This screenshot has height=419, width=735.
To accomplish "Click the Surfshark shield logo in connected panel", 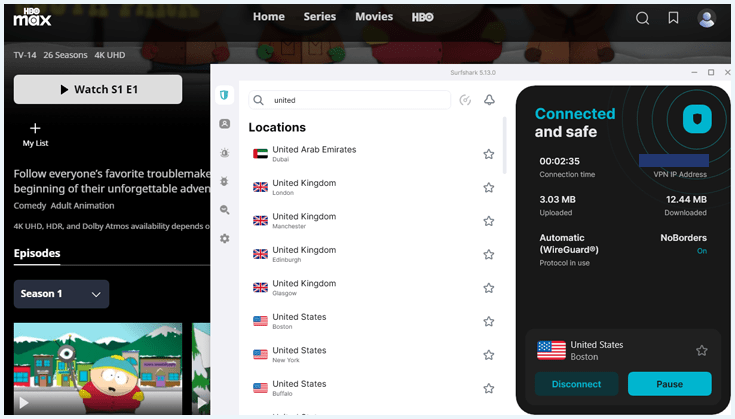I will point(697,119).
